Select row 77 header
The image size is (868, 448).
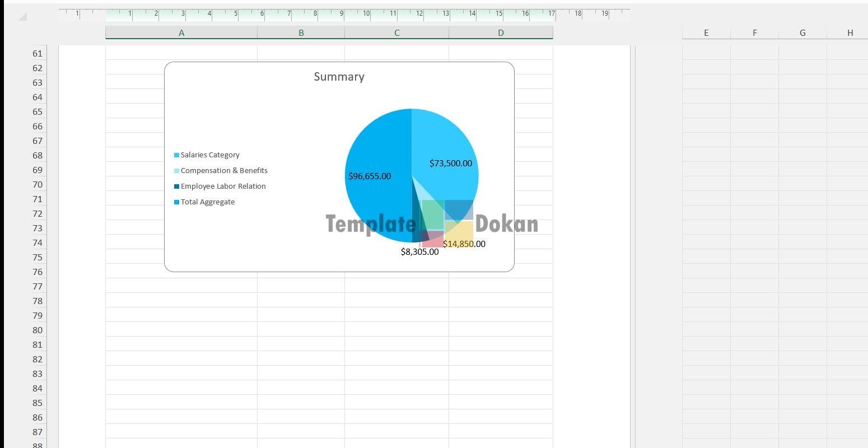pos(38,287)
